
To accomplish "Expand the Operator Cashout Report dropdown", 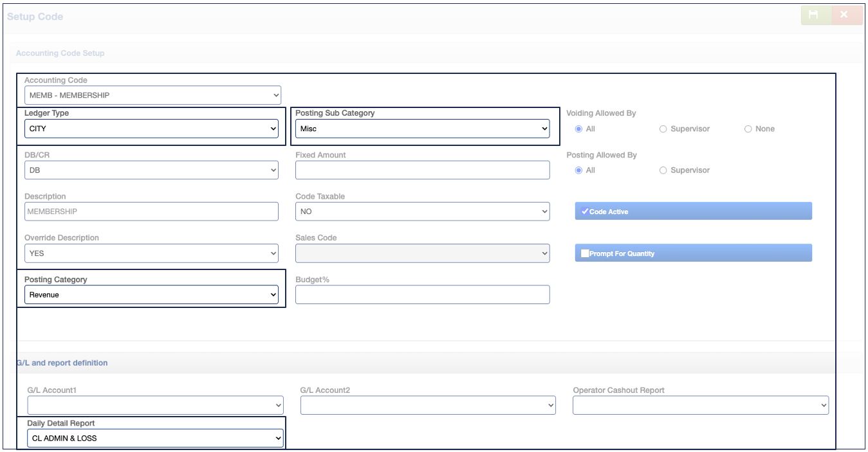I will coord(700,405).
